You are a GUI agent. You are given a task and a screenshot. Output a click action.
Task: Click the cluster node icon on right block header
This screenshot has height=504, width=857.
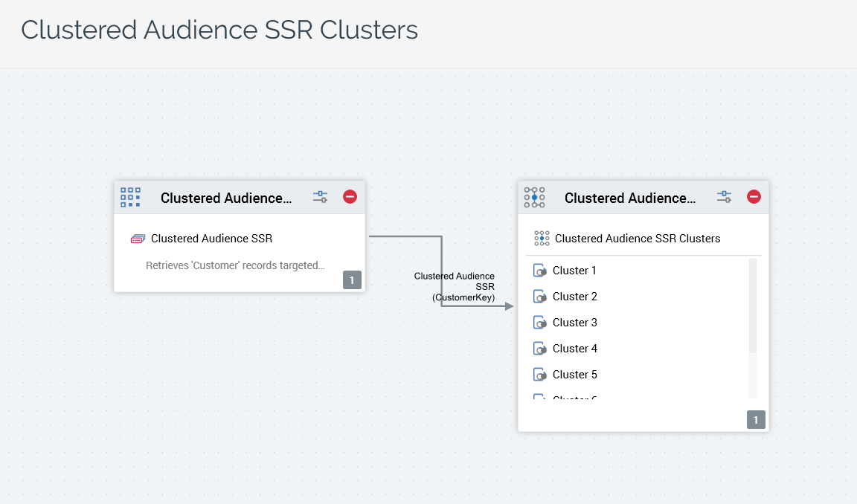click(x=534, y=197)
